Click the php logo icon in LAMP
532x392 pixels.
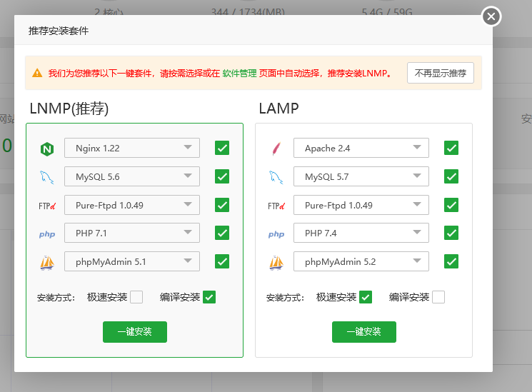[276, 234]
